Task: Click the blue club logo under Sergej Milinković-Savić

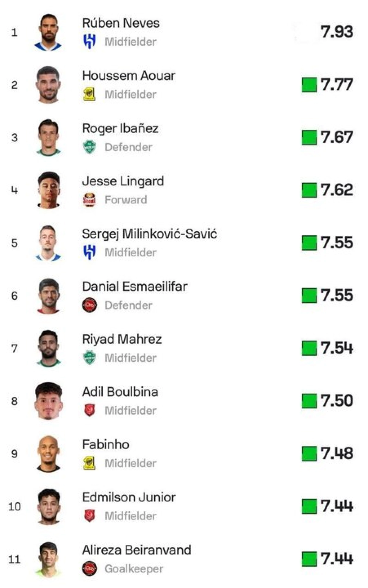Action: click(90, 252)
